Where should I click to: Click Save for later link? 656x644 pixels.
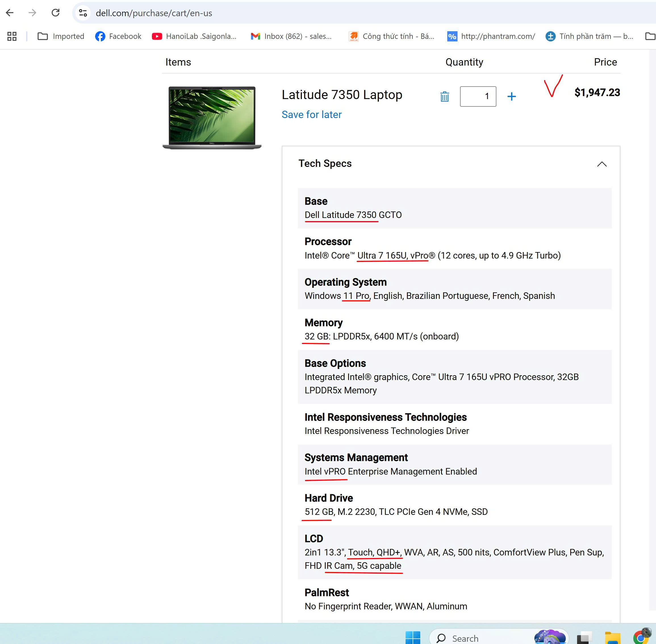click(312, 114)
